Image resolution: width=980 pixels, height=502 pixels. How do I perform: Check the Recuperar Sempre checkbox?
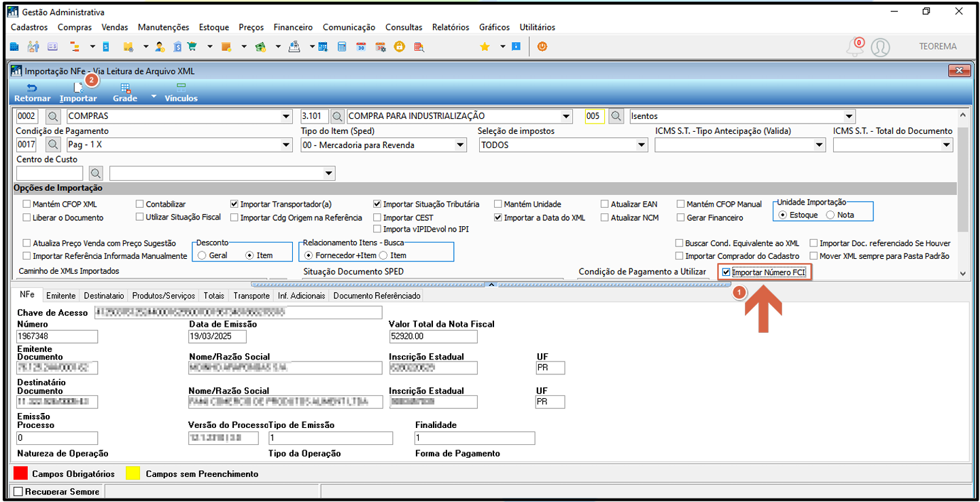pos(18,491)
